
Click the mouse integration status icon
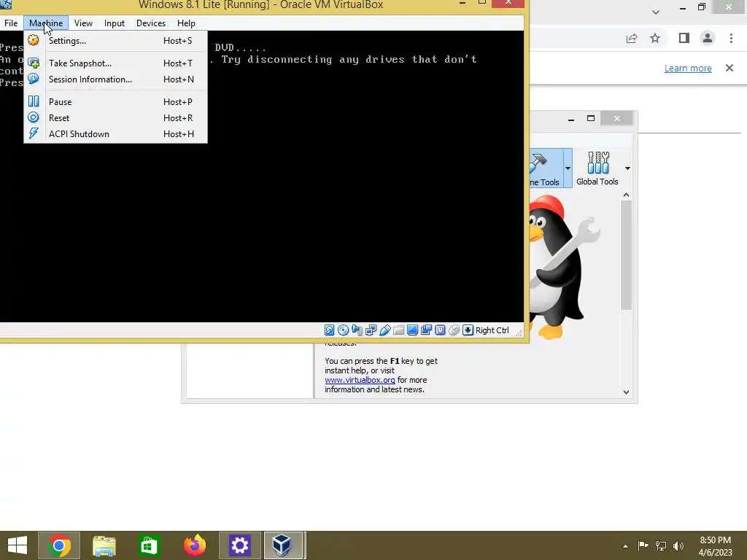[x=454, y=330]
